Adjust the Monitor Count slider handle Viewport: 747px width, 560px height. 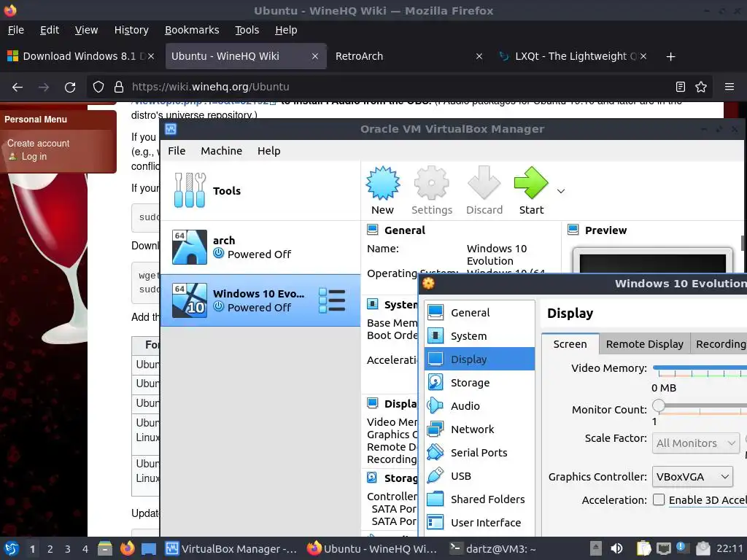659,405
